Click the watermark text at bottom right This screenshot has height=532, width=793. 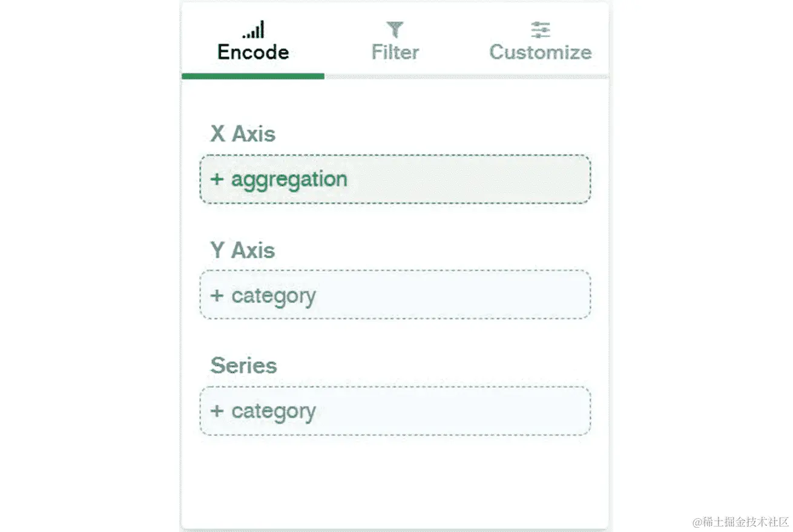(741, 522)
